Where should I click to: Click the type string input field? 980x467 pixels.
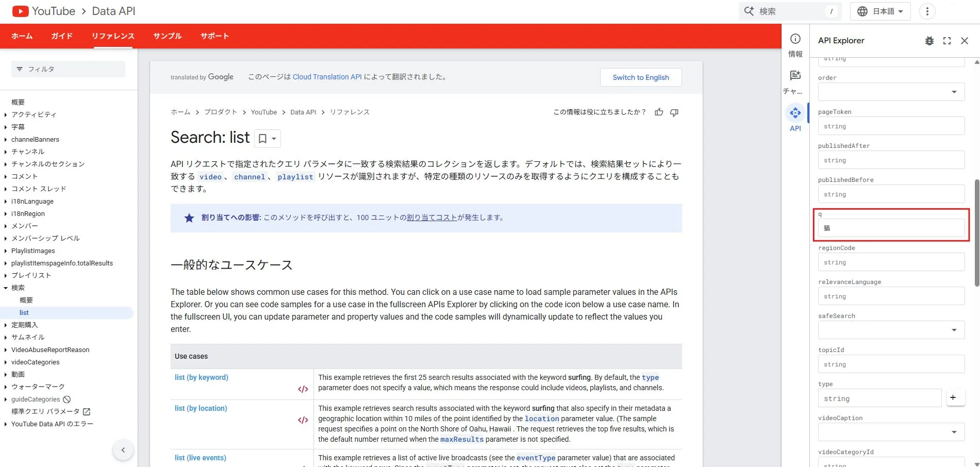[x=880, y=398]
